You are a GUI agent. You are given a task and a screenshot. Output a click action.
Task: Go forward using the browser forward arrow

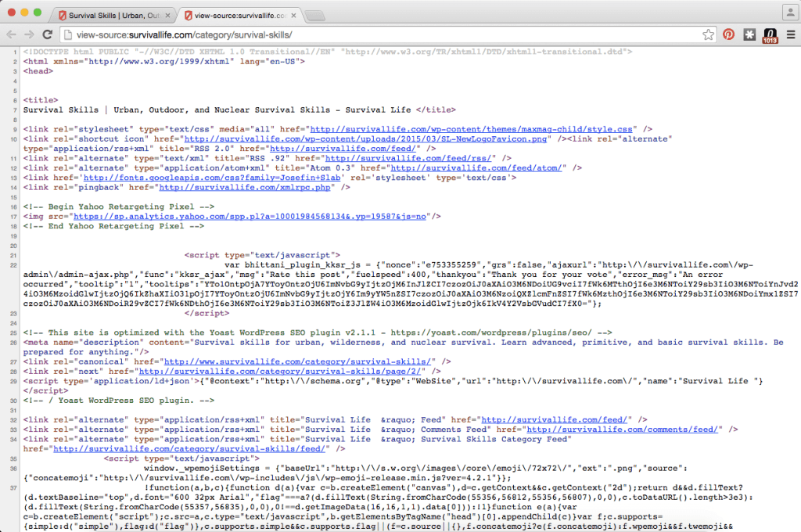coord(29,34)
